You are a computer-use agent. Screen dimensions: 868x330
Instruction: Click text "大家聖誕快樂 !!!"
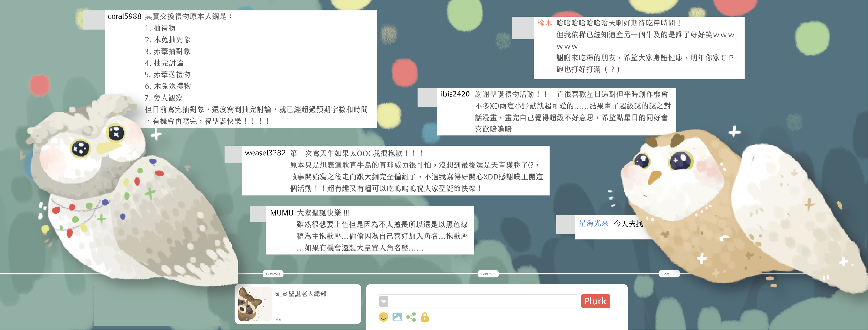pyautogui.click(x=323, y=213)
